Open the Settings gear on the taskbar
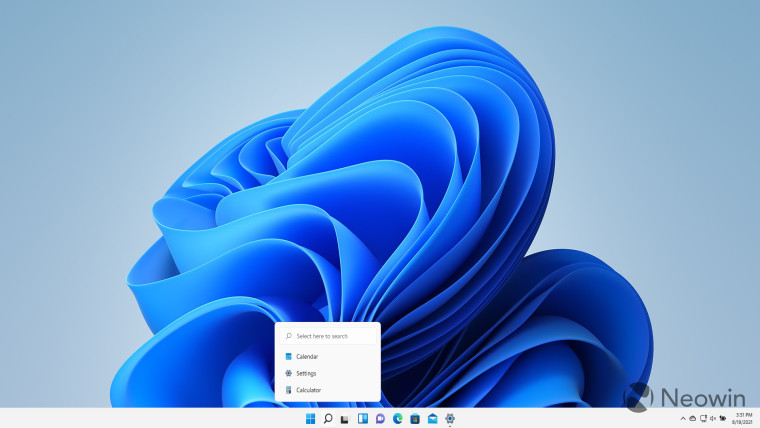Viewport: 760px width, 428px height. [450, 418]
